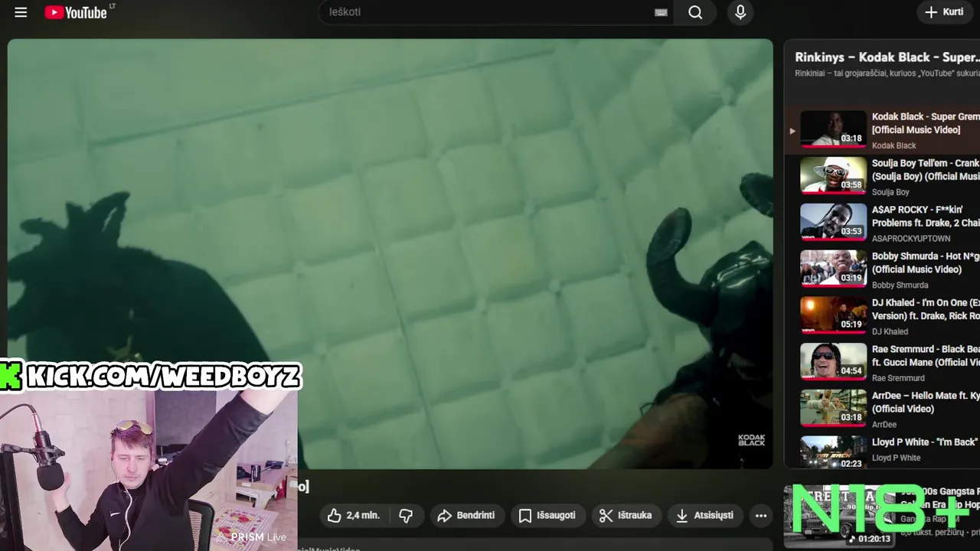The height and width of the screenshot is (551, 980).
Task: Select the title 'Kodak Black - Super Gremlin' in playlist
Action: (x=926, y=123)
